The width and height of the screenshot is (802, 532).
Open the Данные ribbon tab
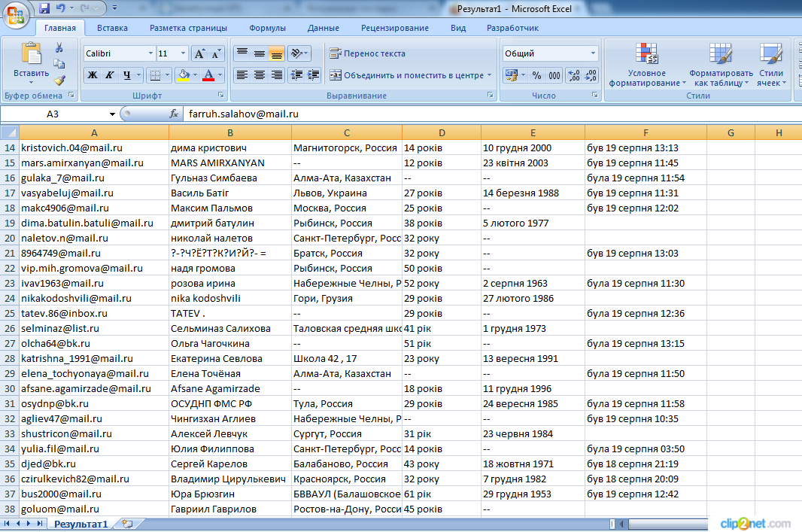(323, 28)
